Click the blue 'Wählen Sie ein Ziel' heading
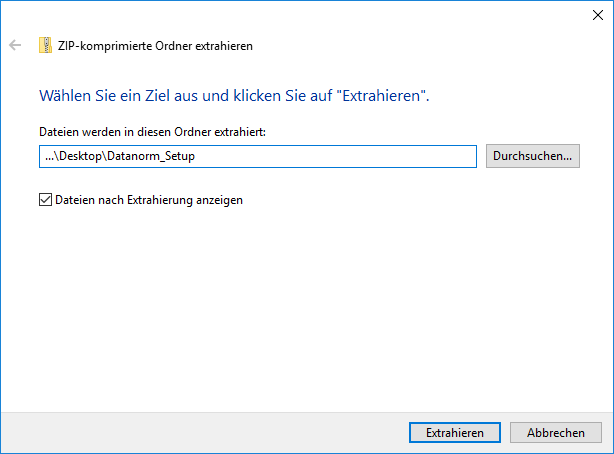The height and width of the screenshot is (454, 614). (x=234, y=96)
